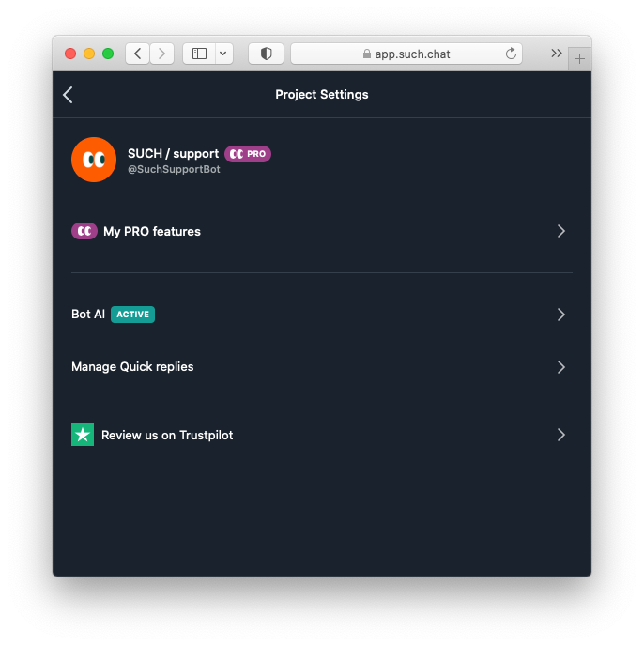Click the orange SUCH support bot avatar
This screenshot has height=646, width=644.
tap(94, 160)
